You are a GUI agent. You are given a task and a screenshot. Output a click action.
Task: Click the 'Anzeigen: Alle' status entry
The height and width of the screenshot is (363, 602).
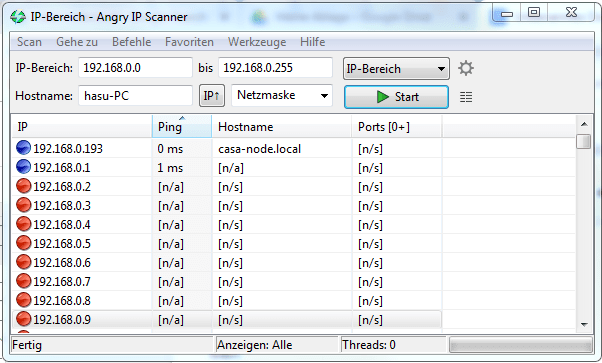tap(254, 345)
